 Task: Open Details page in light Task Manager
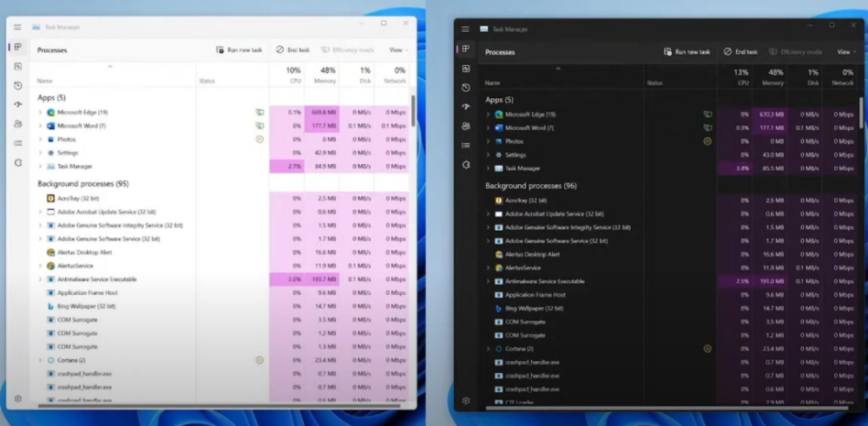coord(17,143)
